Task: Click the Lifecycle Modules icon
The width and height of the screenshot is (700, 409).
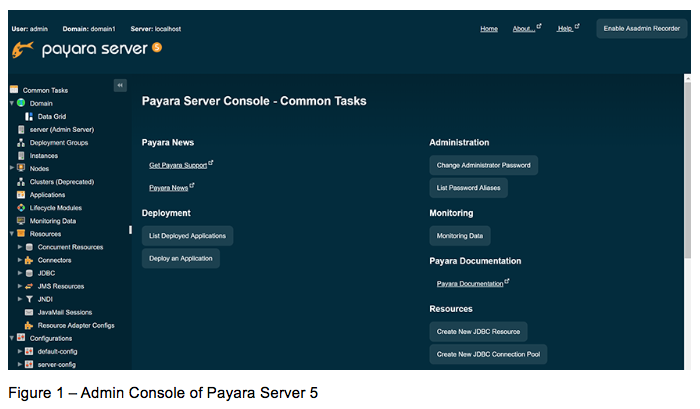Action: tap(21, 208)
